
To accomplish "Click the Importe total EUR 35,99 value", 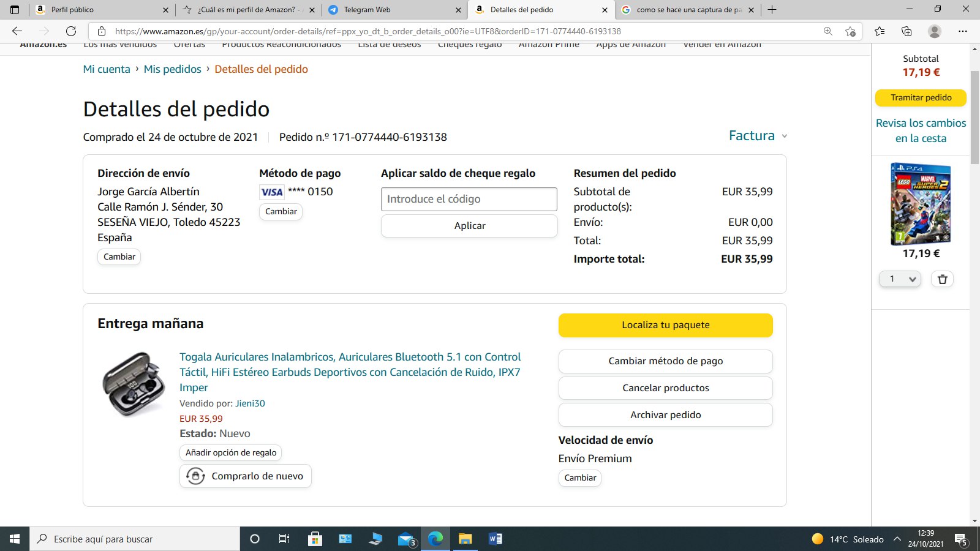I will click(747, 259).
